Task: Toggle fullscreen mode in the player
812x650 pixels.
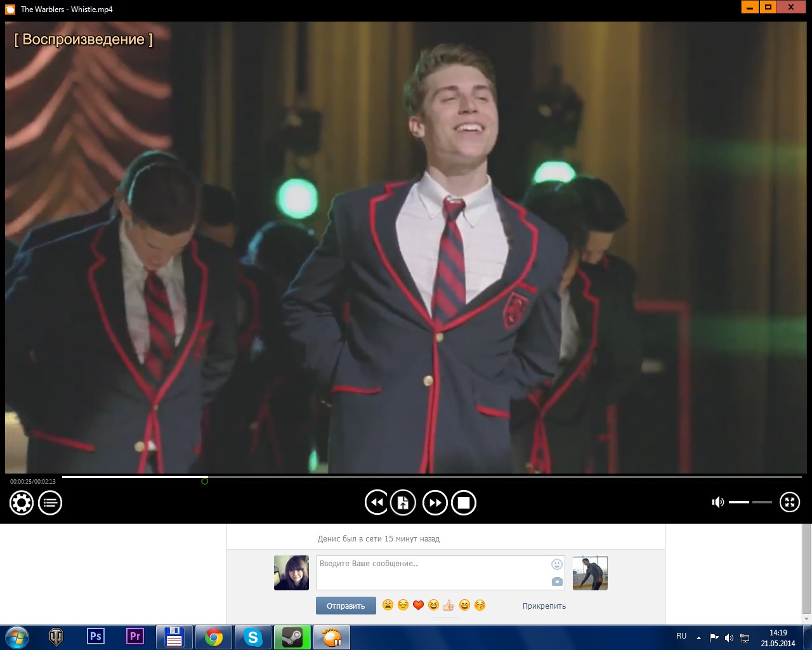Action: (790, 502)
